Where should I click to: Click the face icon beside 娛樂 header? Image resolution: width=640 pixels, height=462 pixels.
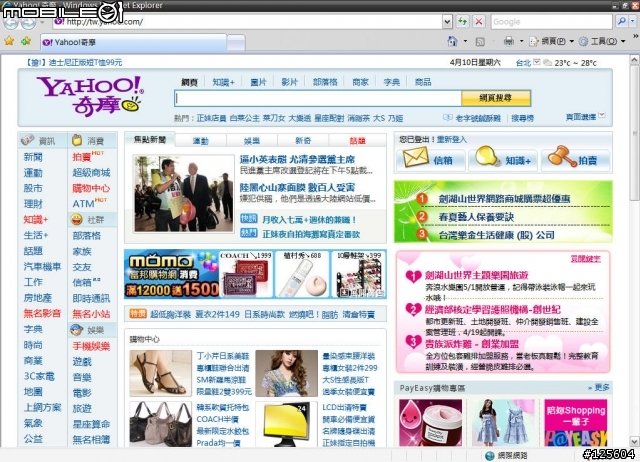(x=76, y=329)
